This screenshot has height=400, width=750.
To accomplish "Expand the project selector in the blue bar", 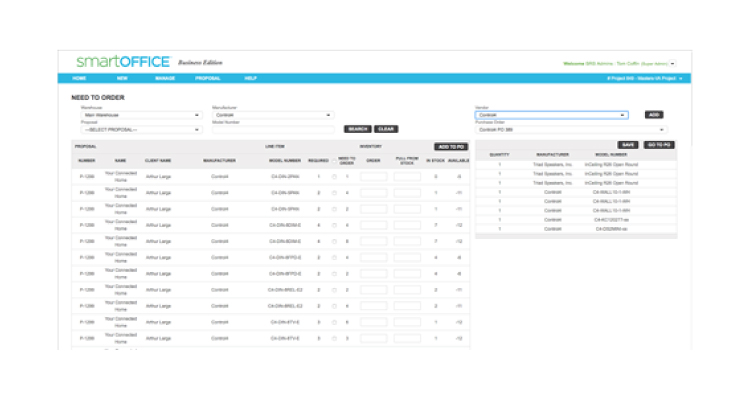I will pos(644,78).
